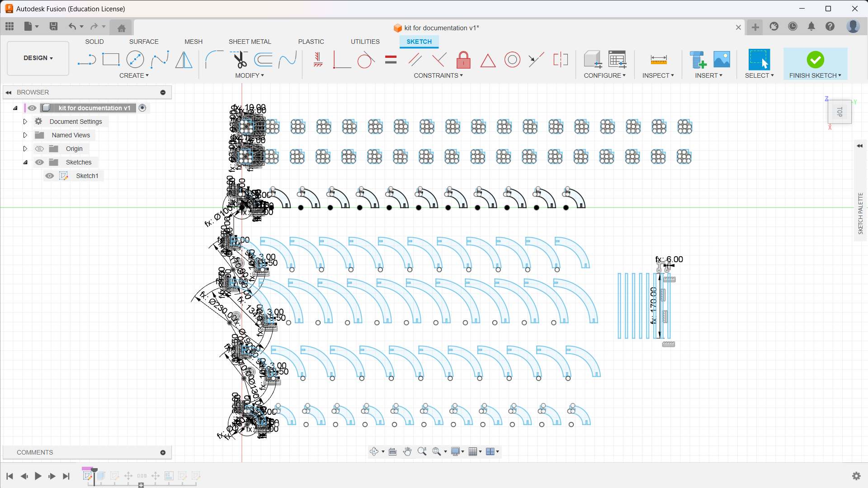The height and width of the screenshot is (488, 868).
Task: Click the Measure ruler icon under Inspect
Action: click(x=658, y=60)
